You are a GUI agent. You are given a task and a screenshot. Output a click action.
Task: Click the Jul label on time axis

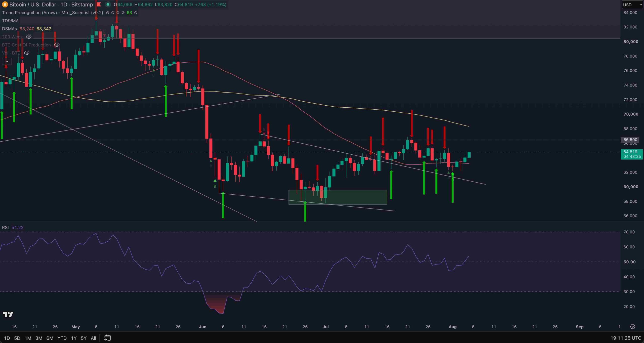326,327
